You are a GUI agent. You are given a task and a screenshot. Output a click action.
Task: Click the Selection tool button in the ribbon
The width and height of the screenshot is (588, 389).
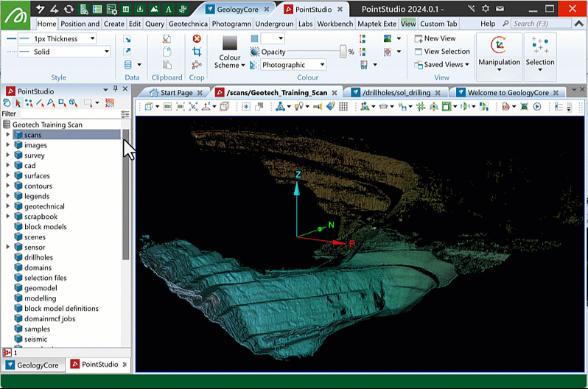click(x=539, y=52)
